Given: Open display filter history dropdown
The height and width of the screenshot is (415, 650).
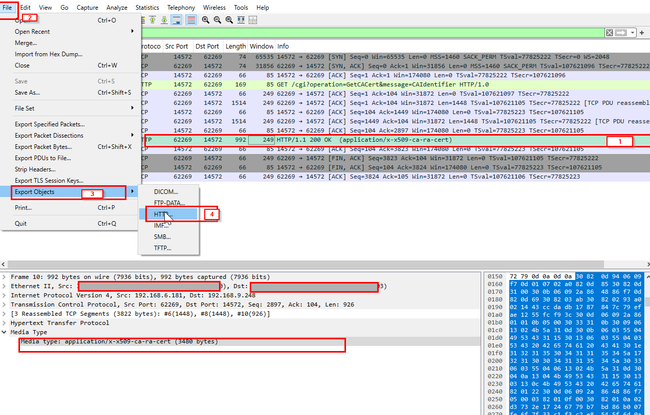Looking at the screenshot, I should [632, 33].
